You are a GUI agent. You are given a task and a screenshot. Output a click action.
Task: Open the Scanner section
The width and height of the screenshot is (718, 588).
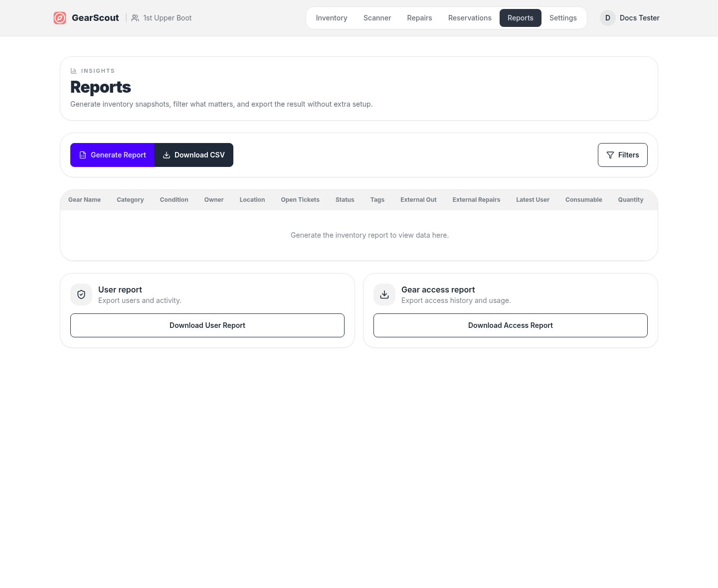tap(377, 18)
